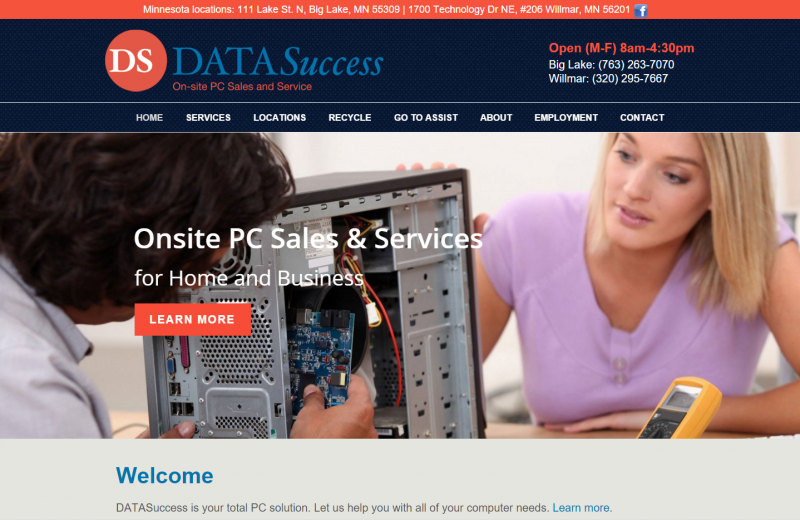The height and width of the screenshot is (520, 800).
Task: Click the Willmar phone number
Action: pos(630,79)
